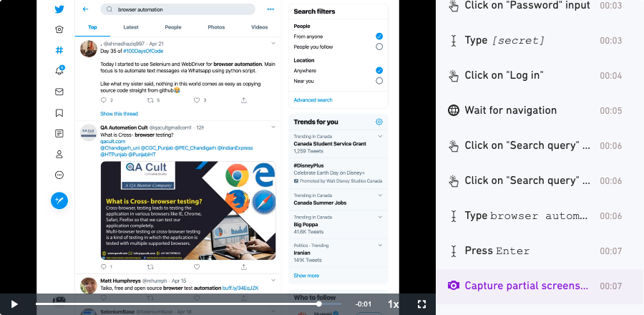Click the back arrow beside search box

click(x=85, y=9)
